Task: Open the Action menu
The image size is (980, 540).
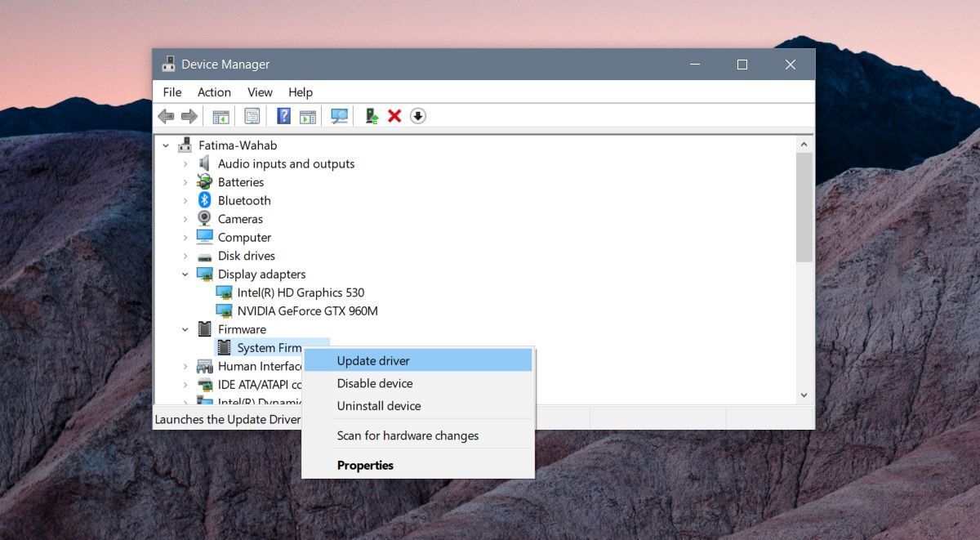Action: click(x=214, y=92)
